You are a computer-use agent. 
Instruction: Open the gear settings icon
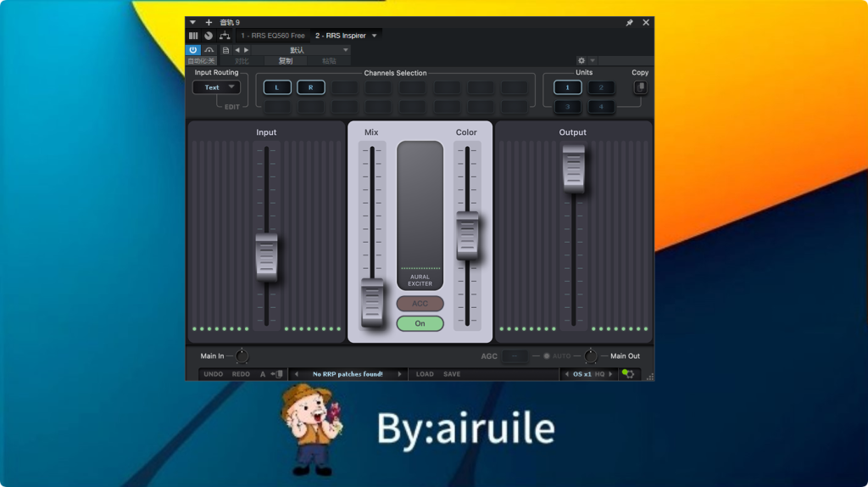coord(581,60)
